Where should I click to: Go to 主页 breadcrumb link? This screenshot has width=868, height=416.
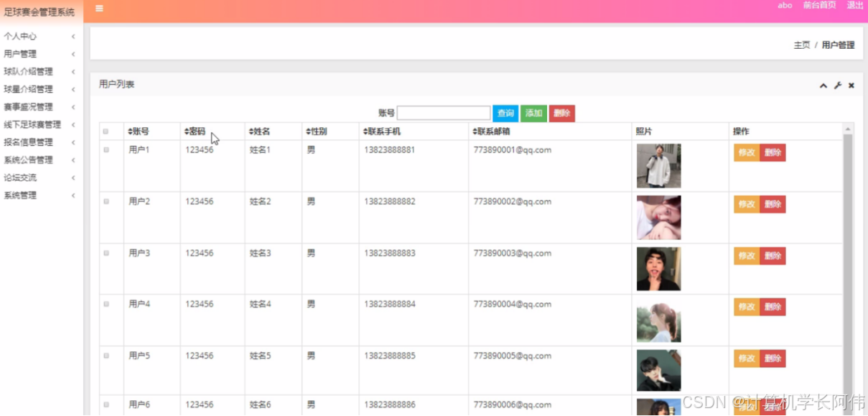[x=801, y=45]
